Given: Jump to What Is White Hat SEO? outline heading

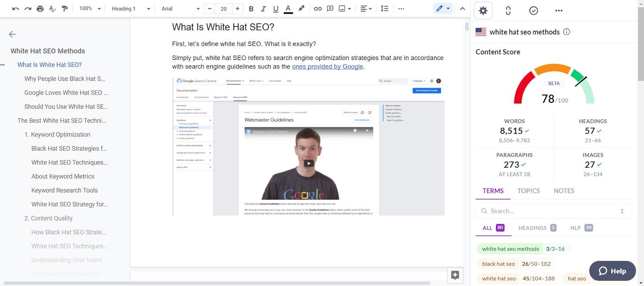Looking at the screenshot, I should point(50,65).
